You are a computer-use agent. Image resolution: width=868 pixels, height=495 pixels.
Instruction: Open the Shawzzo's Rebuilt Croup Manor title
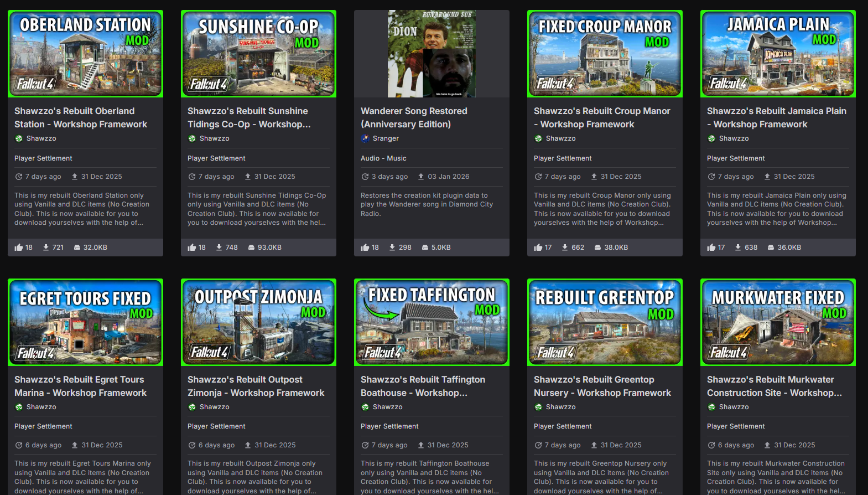[602, 118]
